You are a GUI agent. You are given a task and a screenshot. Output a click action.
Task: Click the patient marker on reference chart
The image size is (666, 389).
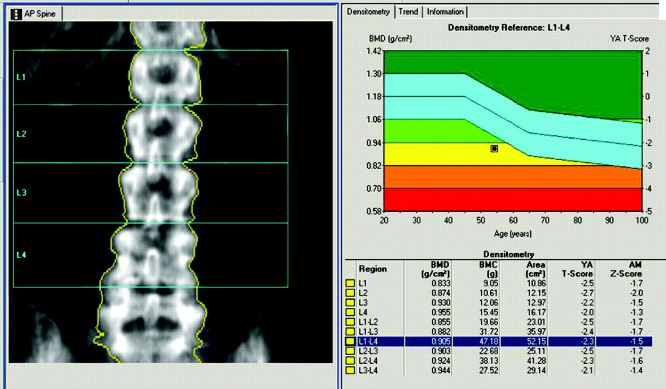pos(494,148)
